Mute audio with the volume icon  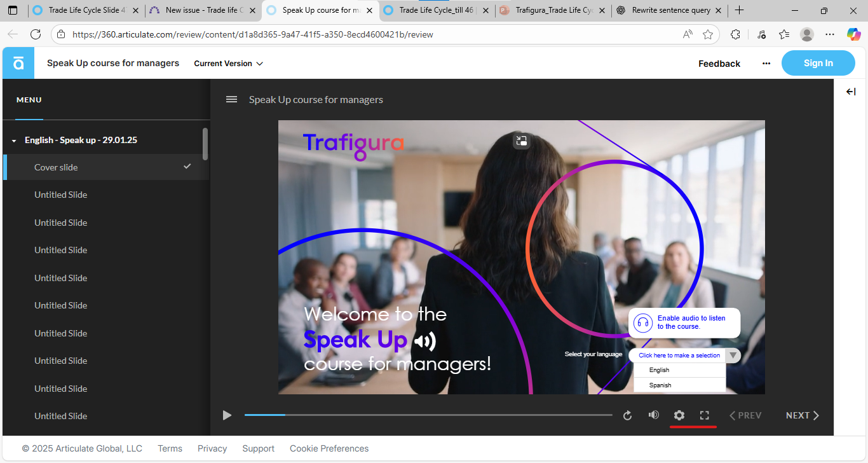click(653, 415)
